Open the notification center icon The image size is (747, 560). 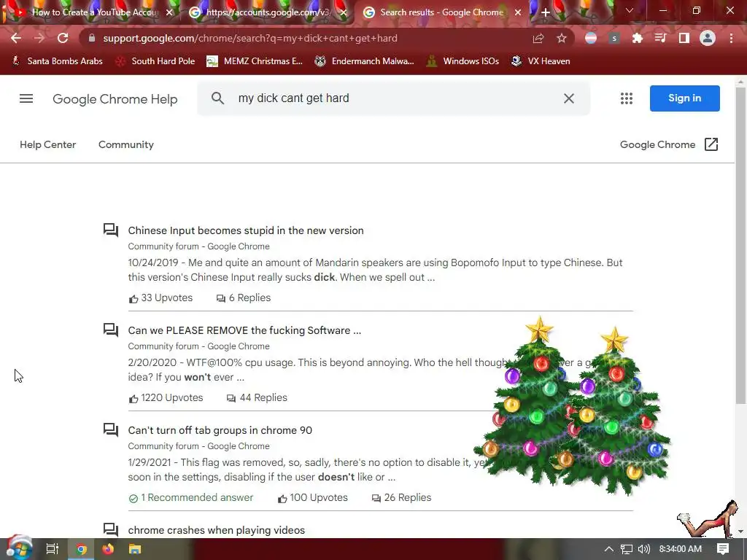tap(723, 549)
